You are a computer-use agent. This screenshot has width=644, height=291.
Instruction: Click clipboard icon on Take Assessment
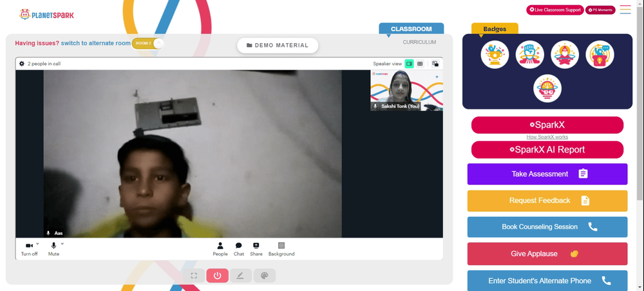coord(583,174)
